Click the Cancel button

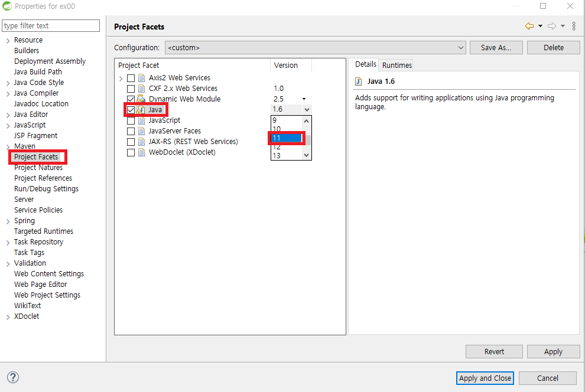tap(547, 378)
